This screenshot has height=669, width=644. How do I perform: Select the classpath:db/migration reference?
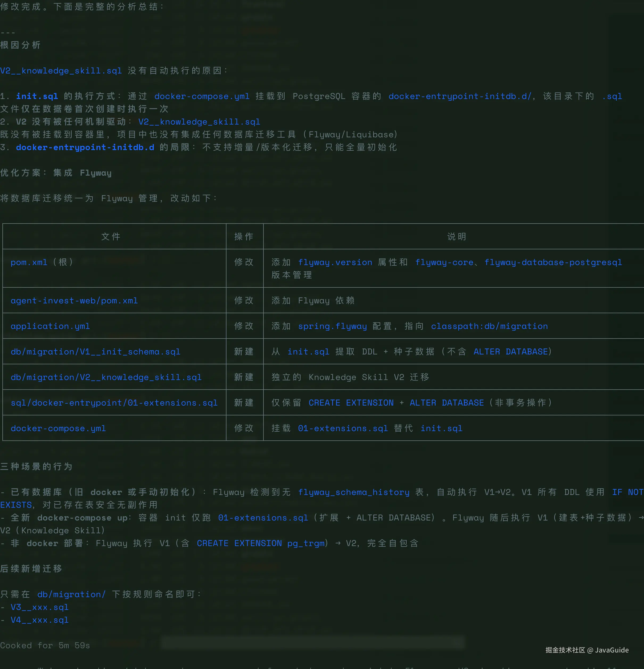[x=489, y=326]
